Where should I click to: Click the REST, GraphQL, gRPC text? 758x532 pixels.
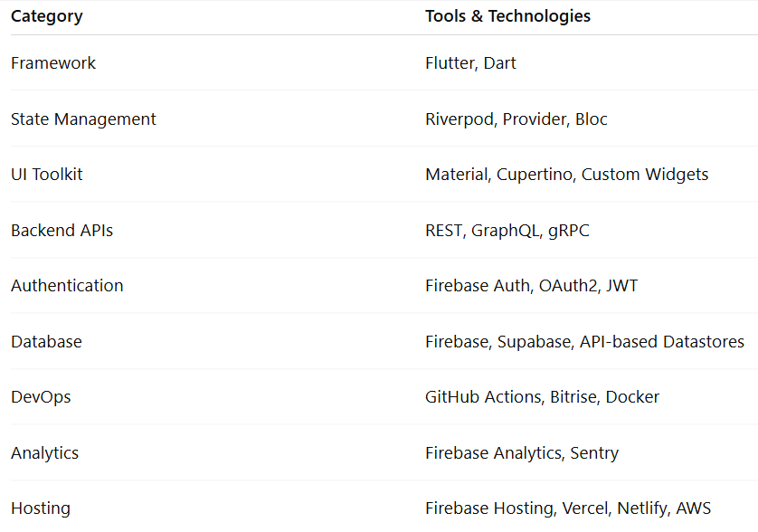507,231
